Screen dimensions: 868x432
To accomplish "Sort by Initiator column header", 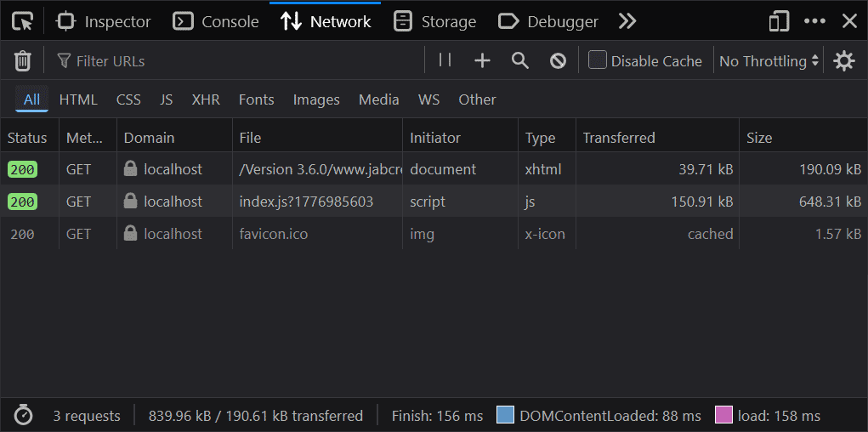I will click(x=460, y=138).
